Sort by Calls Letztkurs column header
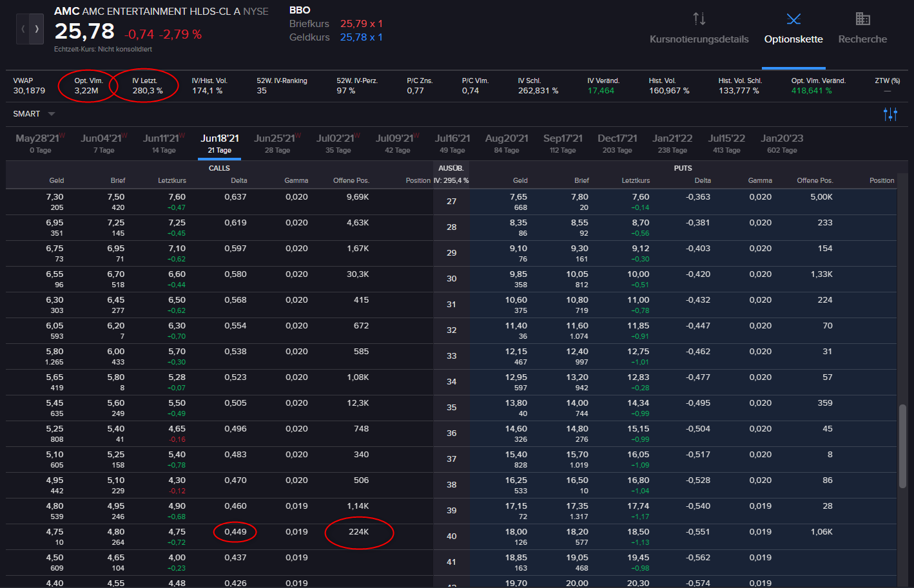Screen dimensions: 914x588 (172, 180)
